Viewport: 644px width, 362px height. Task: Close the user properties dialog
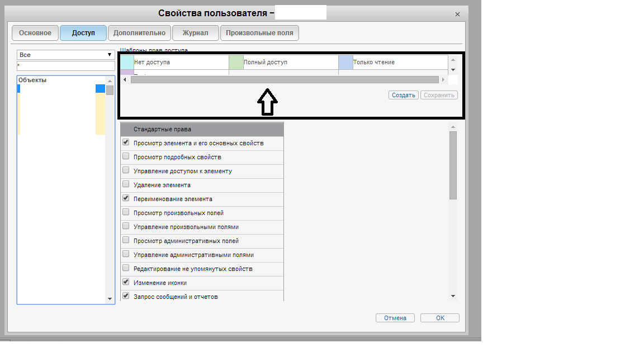[457, 15]
